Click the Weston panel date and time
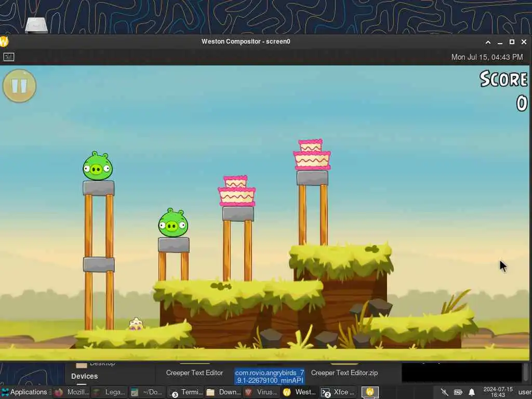 point(487,57)
